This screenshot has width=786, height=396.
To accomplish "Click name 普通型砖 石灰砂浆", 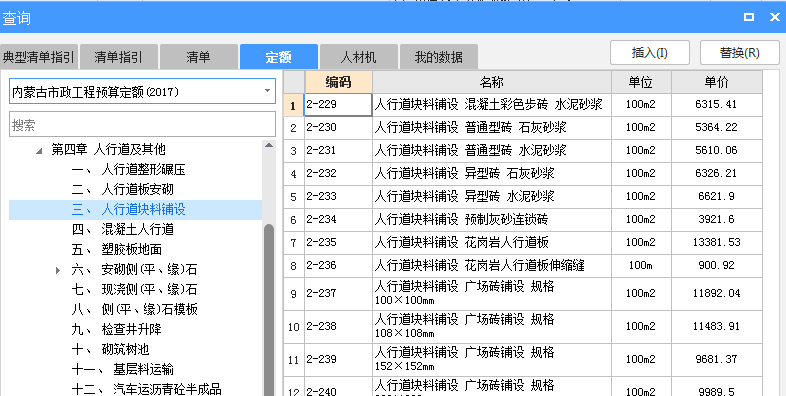I will [x=515, y=128].
